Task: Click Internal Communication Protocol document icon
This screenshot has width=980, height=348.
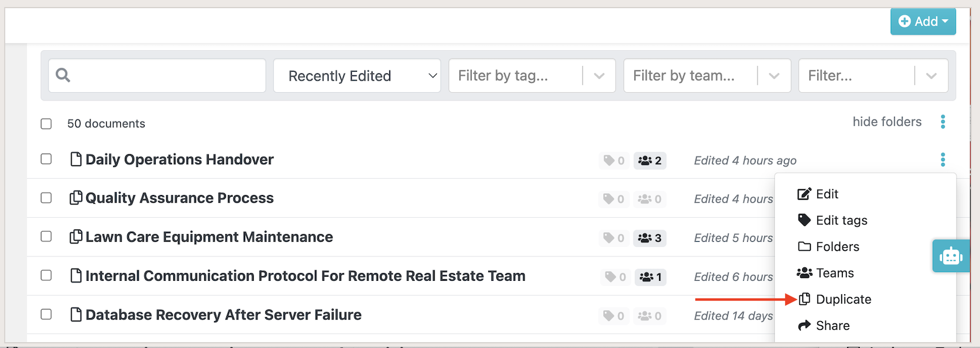Action: point(76,275)
